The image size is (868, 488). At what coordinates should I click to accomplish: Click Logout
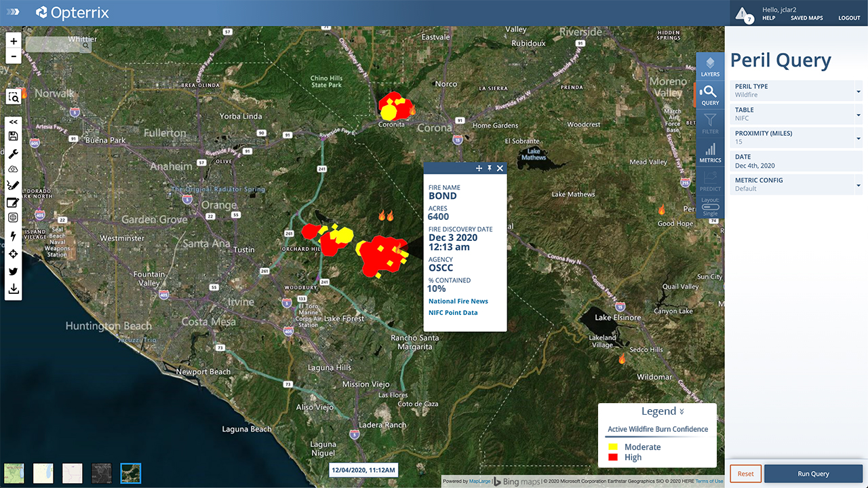[x=849, y=18]
